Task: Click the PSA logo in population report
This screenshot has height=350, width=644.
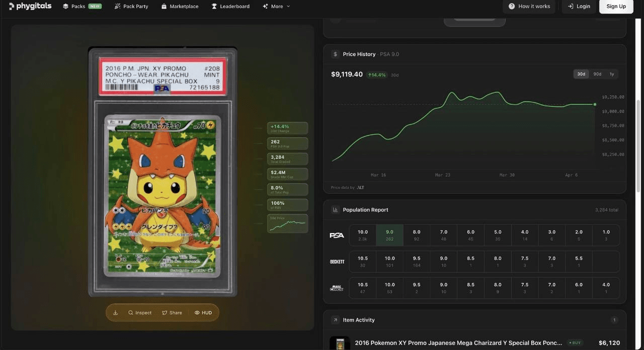Action: point(337,235)
